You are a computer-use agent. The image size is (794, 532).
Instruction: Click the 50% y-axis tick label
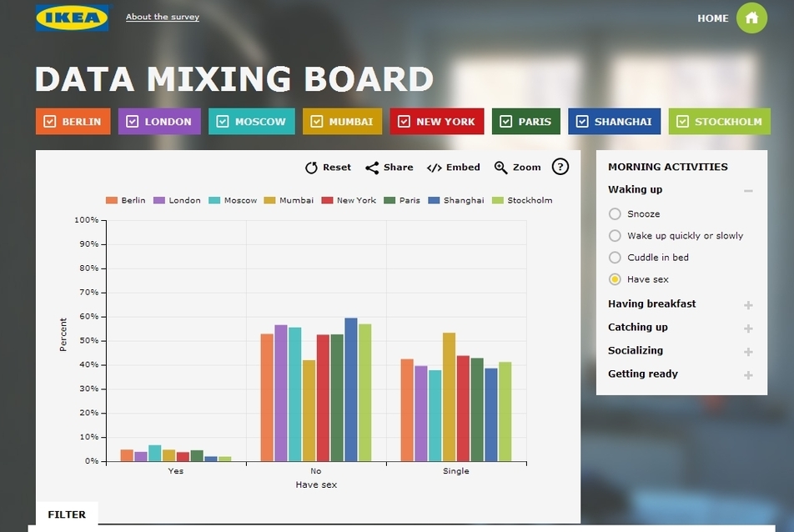88,341
